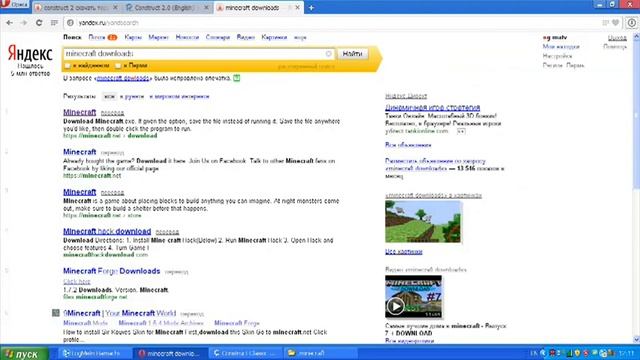The image size is (640, 360).
Task: Close the 'Construct 2.0 (English)' tab
Action: point(207,7)
